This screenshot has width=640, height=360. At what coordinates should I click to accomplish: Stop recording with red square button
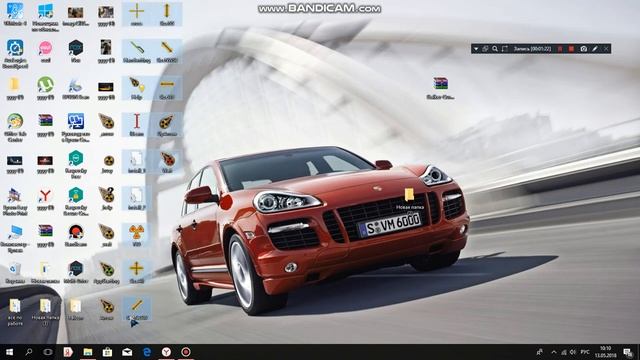pyautogui.click(x=571, y=49)
